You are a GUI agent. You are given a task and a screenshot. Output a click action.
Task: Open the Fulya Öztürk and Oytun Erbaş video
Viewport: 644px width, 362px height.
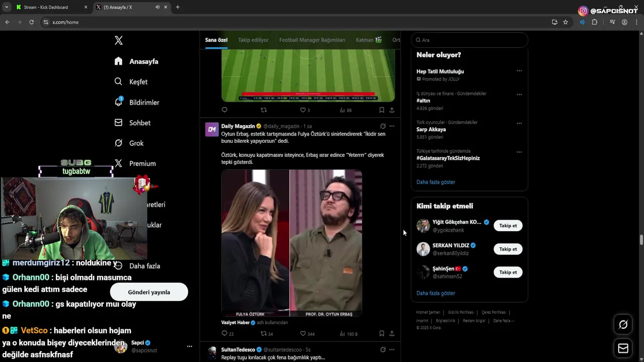pos(292,243)
